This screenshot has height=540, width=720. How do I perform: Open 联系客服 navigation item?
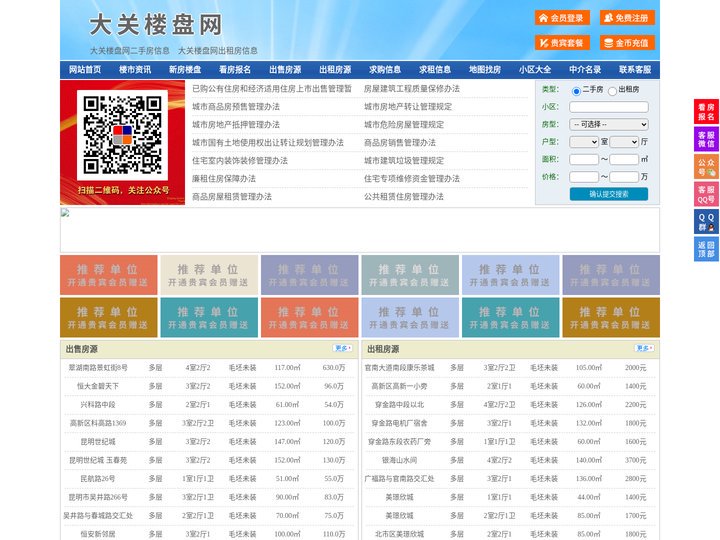[635, 70]
